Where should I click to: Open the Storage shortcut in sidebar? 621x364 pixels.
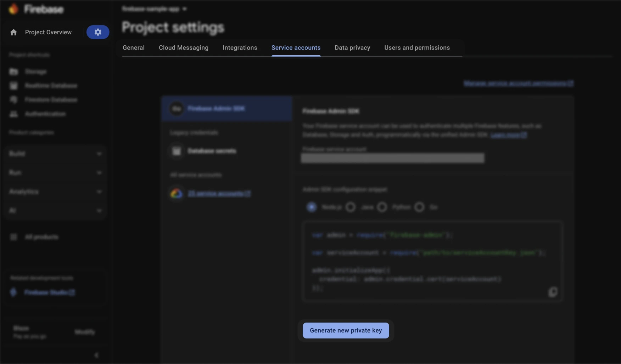click(35, 72)
